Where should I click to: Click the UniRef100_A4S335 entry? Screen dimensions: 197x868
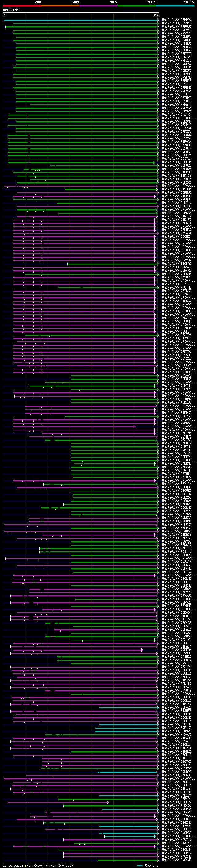coord(177,189)
